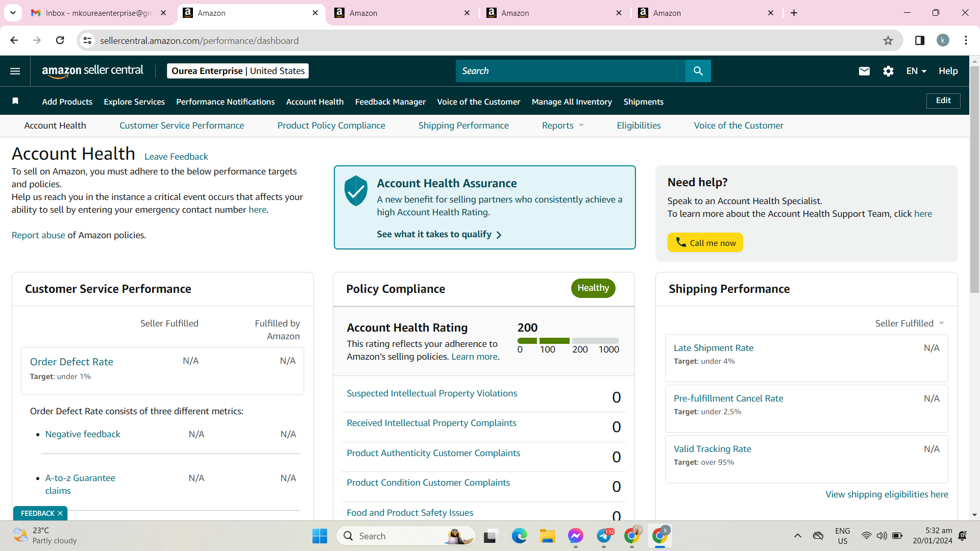Image resolution: width=980 pixels, height=551 pixels.
Task: Launch Microsoft Edge from the taskbar
Action: 519,536
